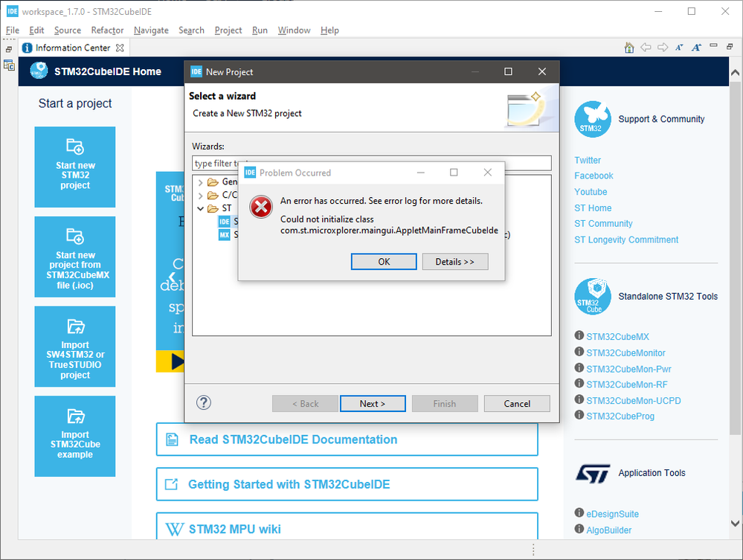Open the Window menu

click(294, 30)
